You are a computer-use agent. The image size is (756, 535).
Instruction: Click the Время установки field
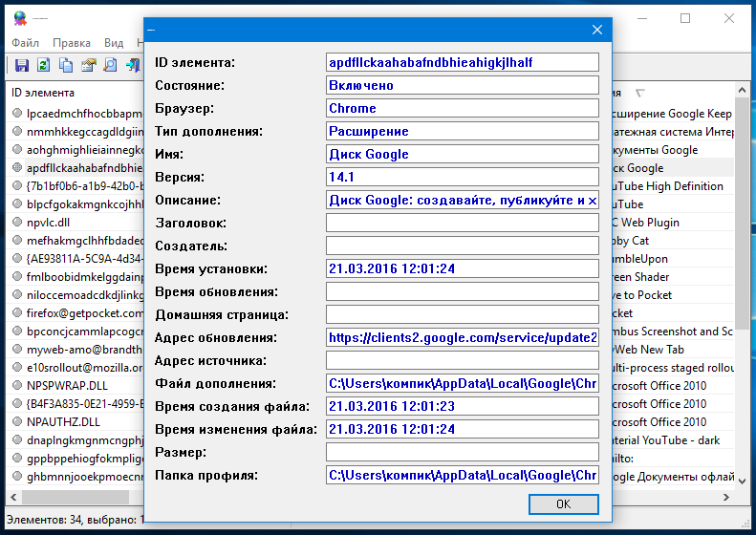point(463,268)
